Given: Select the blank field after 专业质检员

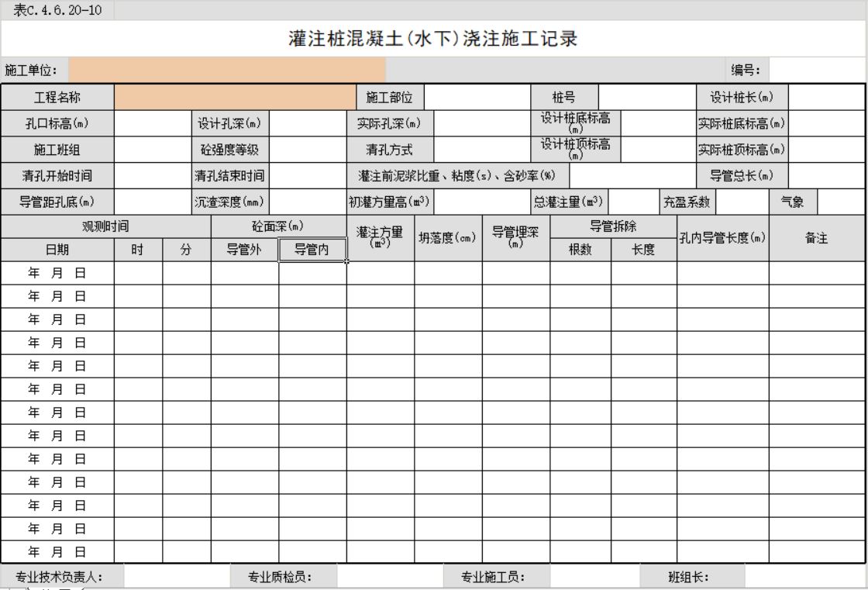Looking at the screenshot, I should click(390, 577).
